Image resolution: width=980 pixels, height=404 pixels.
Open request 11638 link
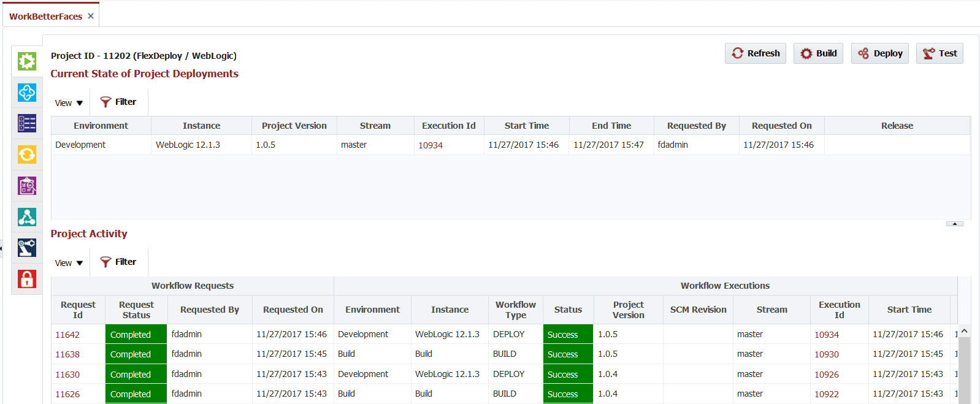coord(67,354)
